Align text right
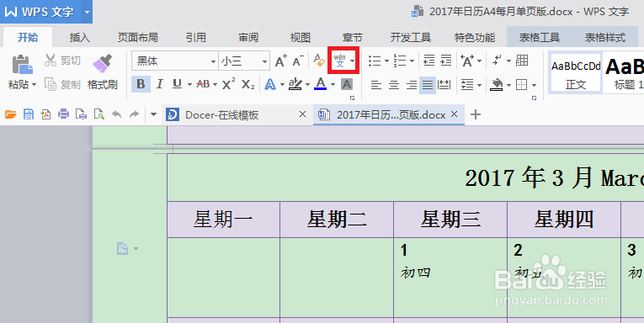This screenshot has width=644, height=323. coord(411,85)
